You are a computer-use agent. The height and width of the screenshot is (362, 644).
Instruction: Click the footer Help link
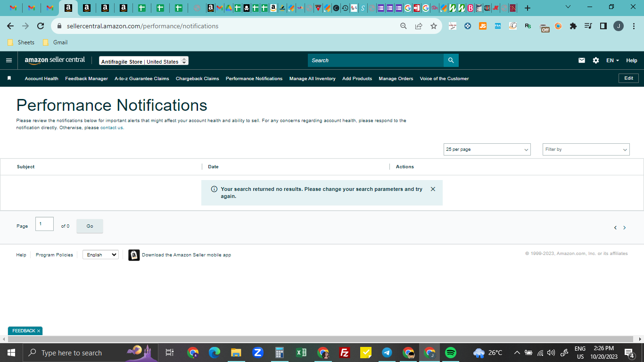coord(21,255)
